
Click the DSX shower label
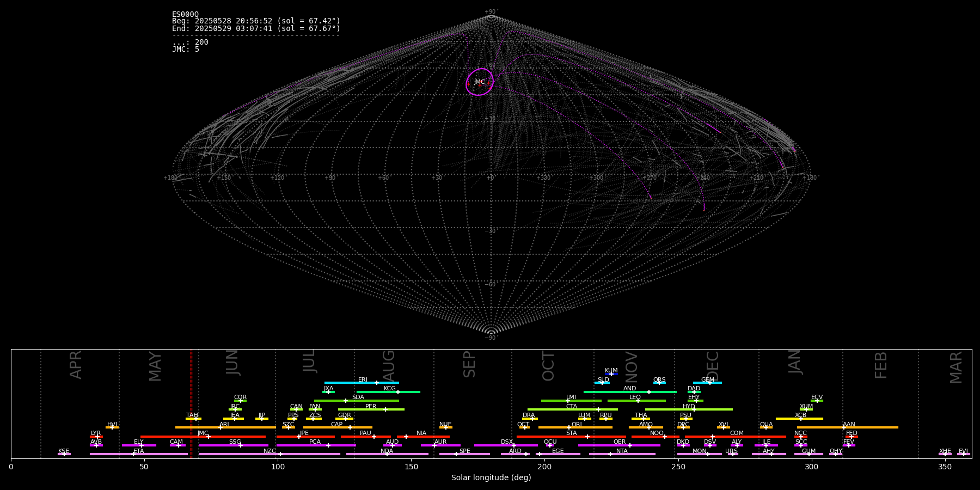[x=507, y=442]
